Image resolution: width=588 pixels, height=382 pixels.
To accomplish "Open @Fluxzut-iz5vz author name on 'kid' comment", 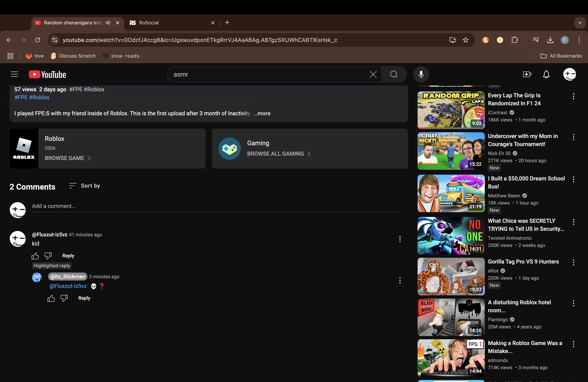I will pos(49,235).
